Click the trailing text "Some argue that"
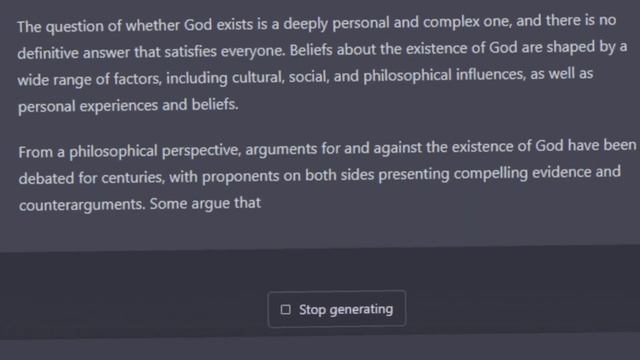Image resolution: width=640 pixels, height=360 pixels. coord(205,203)
